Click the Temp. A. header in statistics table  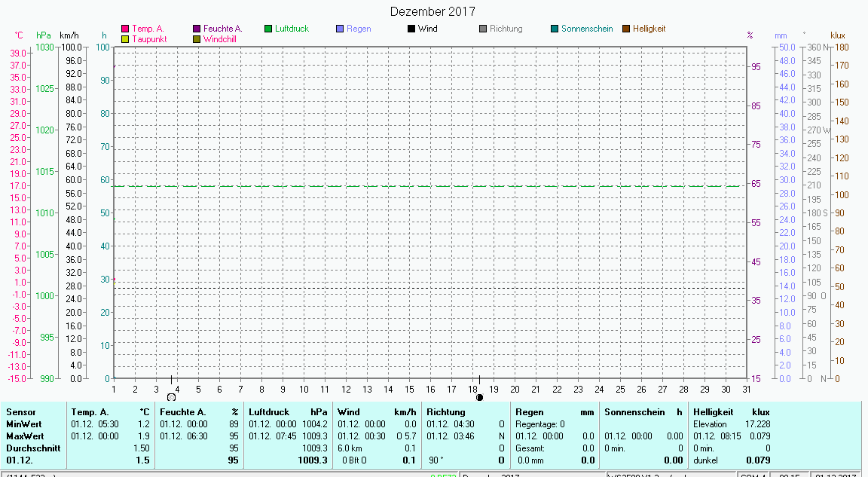click(90, 412)
